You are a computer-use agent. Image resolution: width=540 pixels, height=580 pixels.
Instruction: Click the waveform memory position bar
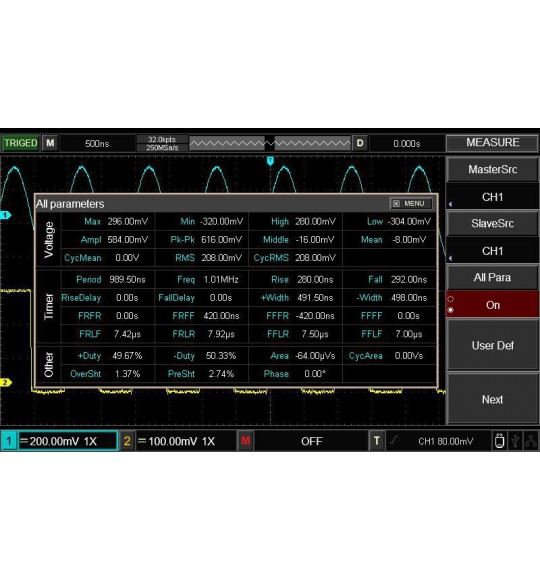pyautogui.click(x=270, y=143)
